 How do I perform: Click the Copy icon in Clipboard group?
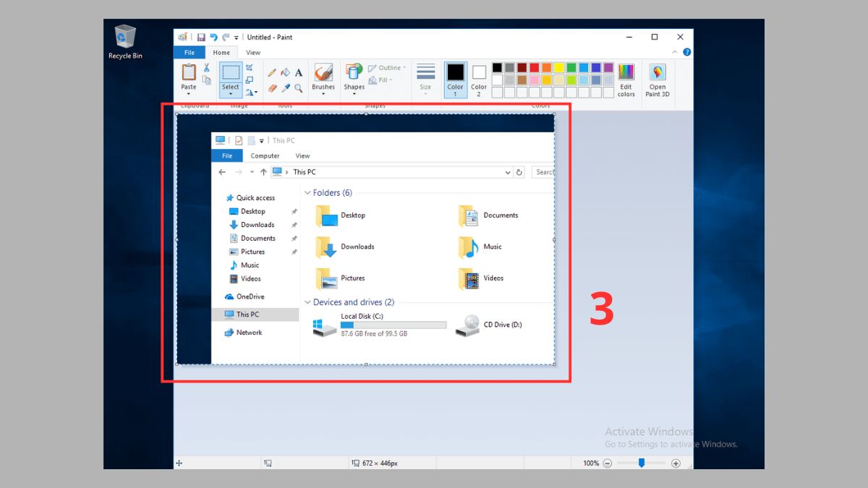(x=206, y=80)
